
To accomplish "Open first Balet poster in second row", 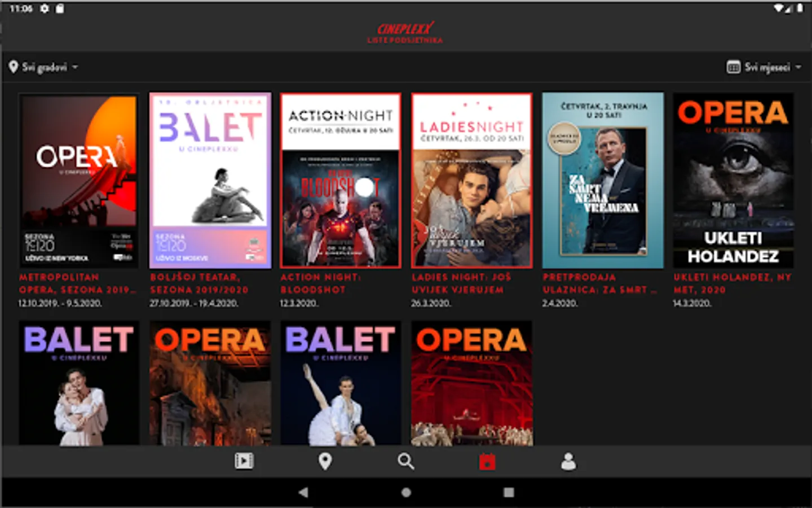I will point(79,384).
